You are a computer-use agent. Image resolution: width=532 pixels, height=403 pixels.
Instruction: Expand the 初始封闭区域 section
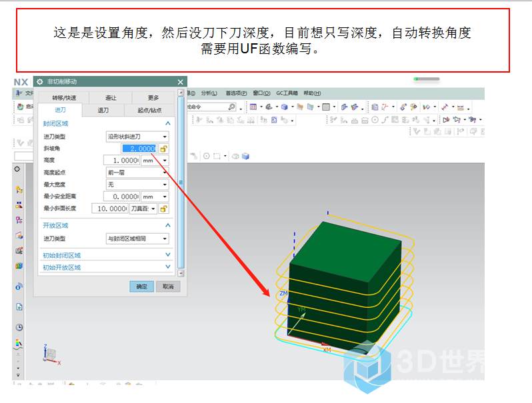[167, 254]
